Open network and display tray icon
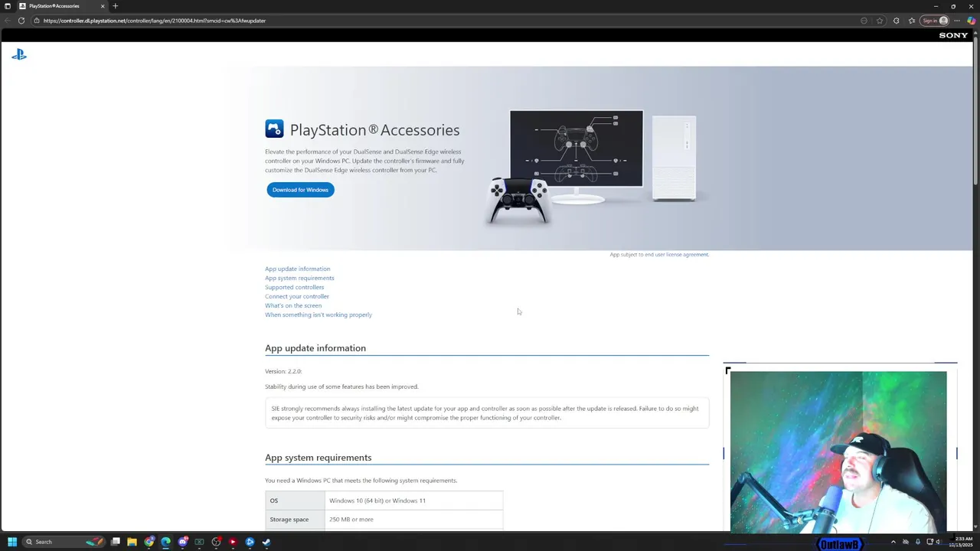The width and height of the screenshot is (980, 551). coord(930,542)
